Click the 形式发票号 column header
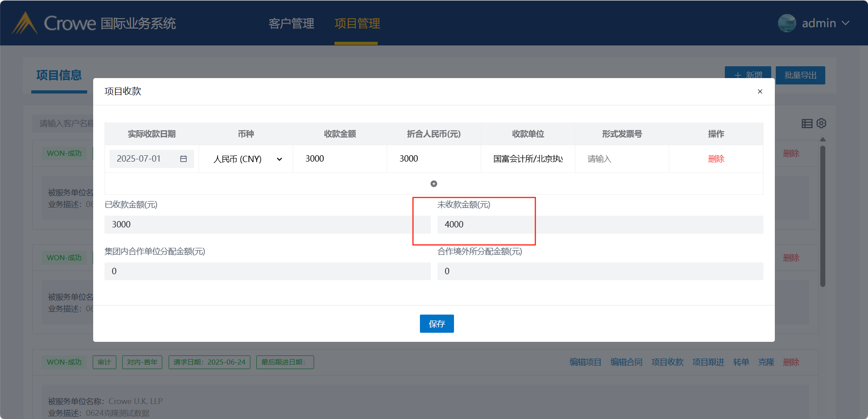Screen dimensions: 868x419 pos(622,134)
